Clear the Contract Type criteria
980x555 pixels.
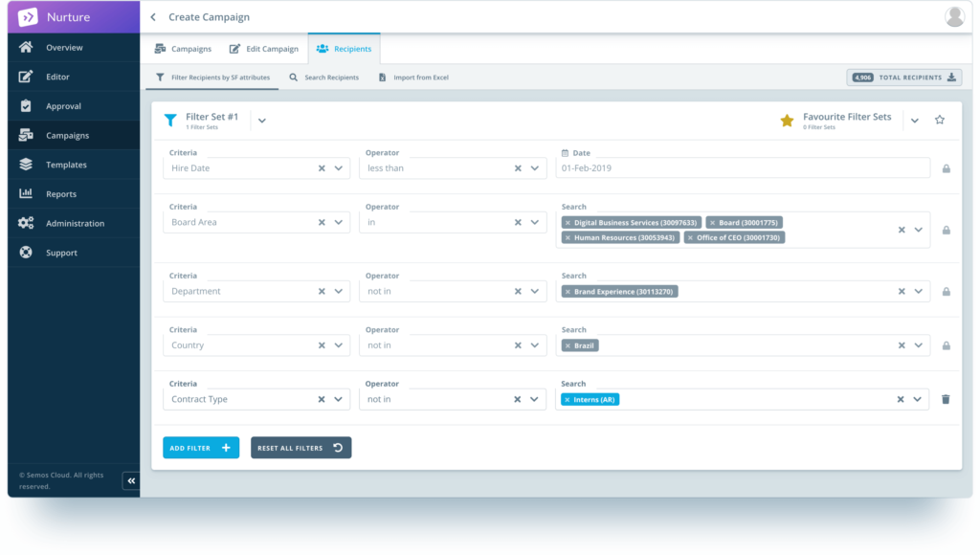tap(322, 399)
